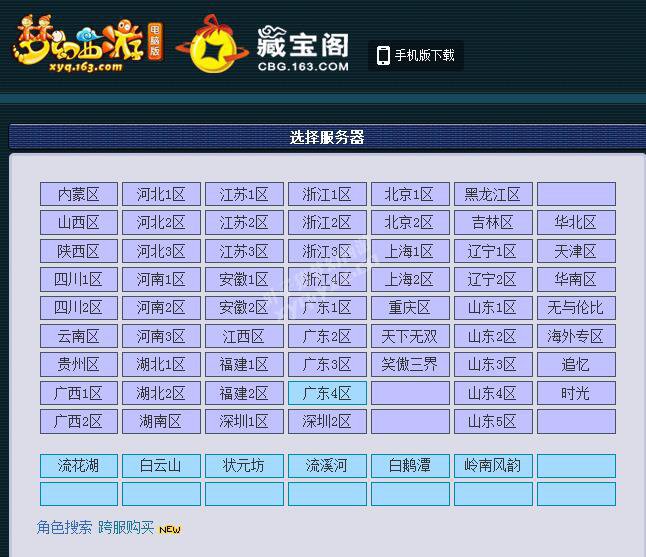Select the 贵州区 region
646x557 pixels.
[79, 364]
